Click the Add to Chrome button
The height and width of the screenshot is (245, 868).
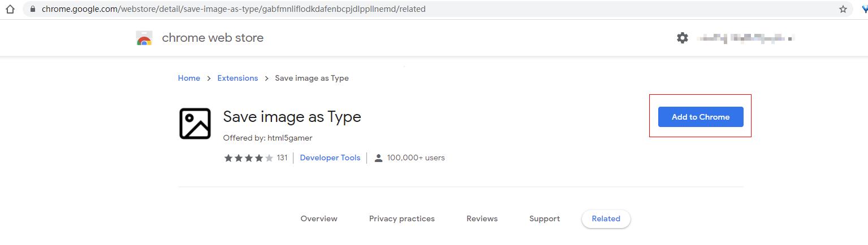(700, 117)
